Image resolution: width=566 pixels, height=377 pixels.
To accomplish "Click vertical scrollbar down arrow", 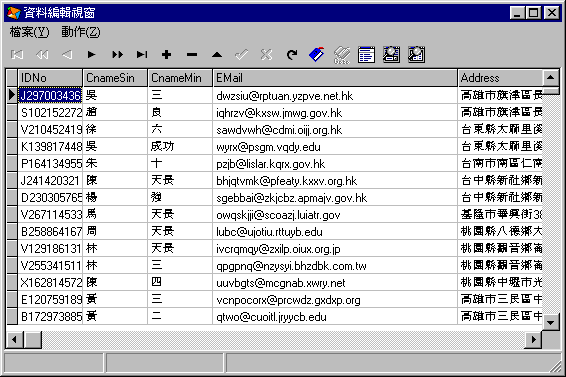I will [x=550, y=322].
